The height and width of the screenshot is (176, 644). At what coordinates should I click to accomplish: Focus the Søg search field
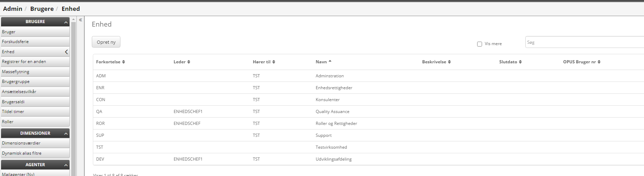[x=583, y=42]
